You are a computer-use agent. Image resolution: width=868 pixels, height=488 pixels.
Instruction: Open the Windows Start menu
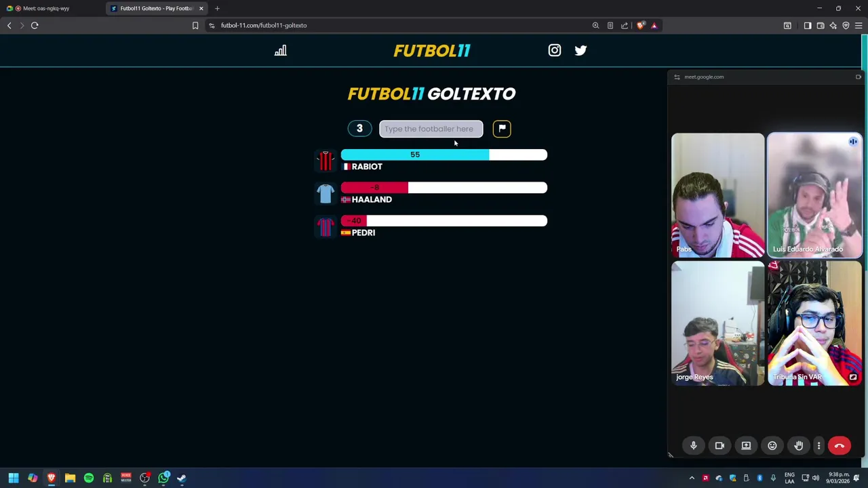(13, 478)
